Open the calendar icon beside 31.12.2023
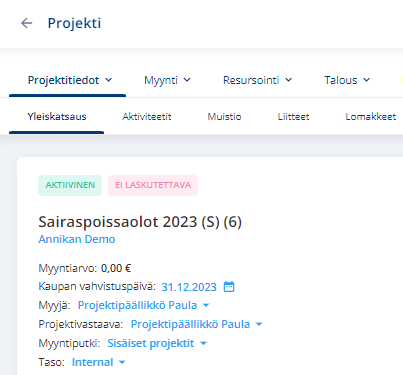 (x=229, y=287)
